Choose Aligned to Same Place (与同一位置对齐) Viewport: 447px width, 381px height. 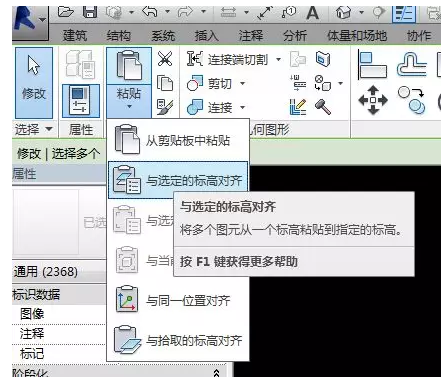pos(178,300)
